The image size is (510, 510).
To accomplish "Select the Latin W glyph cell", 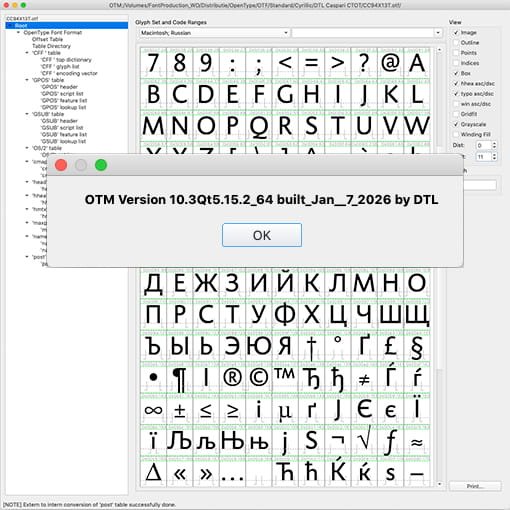I will click(x=417, y=126).
